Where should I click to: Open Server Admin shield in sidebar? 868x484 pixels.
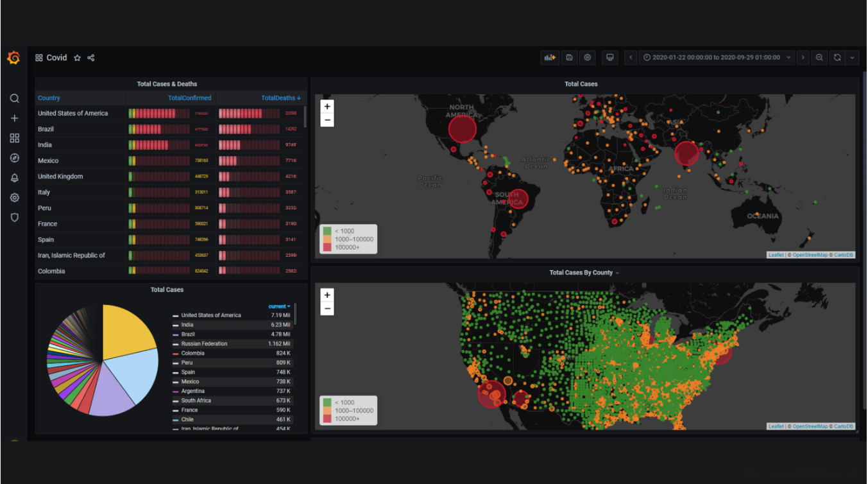click(x=14, y=218)
